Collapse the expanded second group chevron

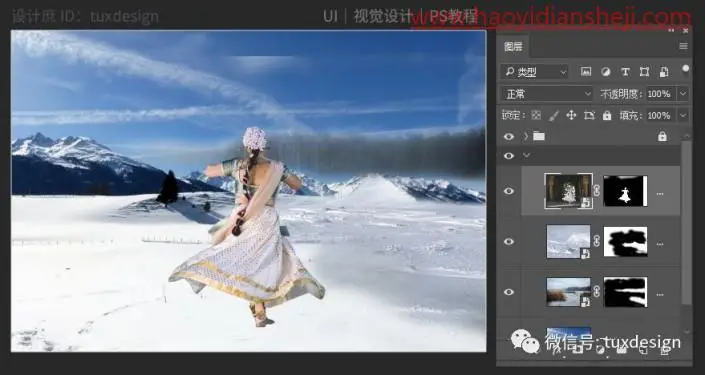(x=527, y=156)
